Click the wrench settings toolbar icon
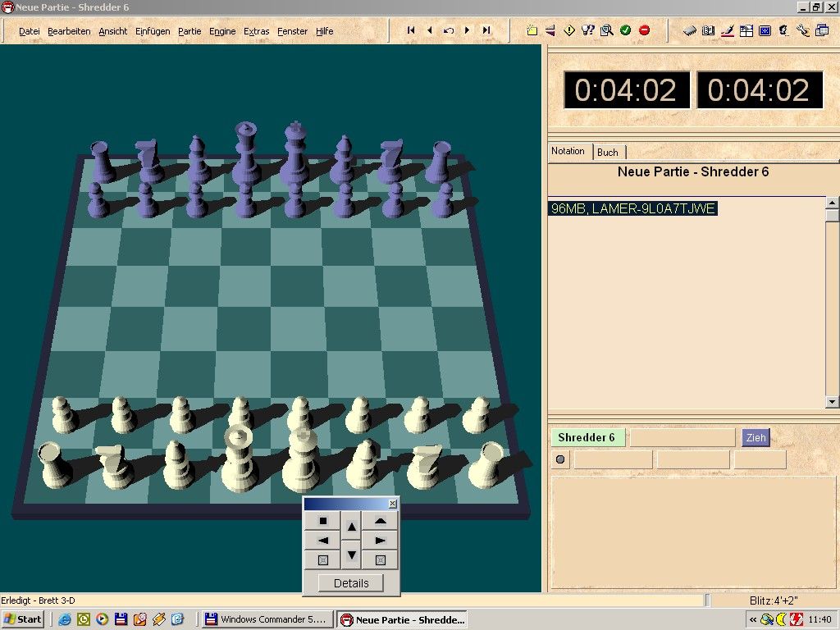The width and height of the screenshot is (840, 630). (x=802, y=31)
